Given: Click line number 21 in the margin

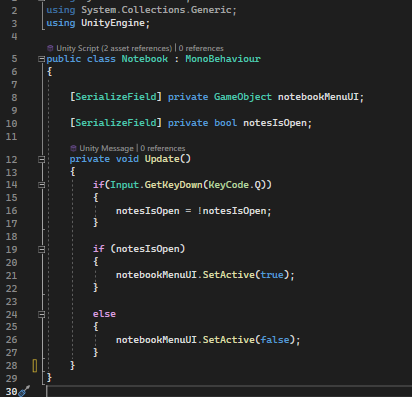Looking at the screenshot, I should (11, 276).
